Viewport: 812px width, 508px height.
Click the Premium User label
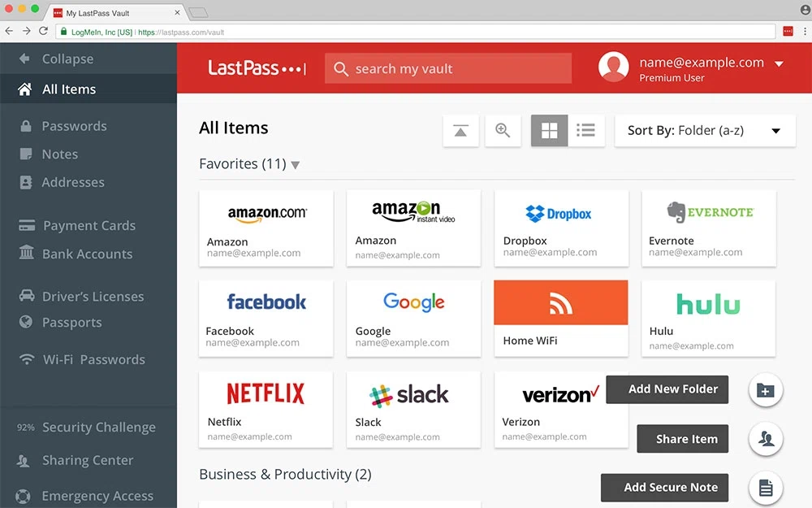(x=672, y=78)
